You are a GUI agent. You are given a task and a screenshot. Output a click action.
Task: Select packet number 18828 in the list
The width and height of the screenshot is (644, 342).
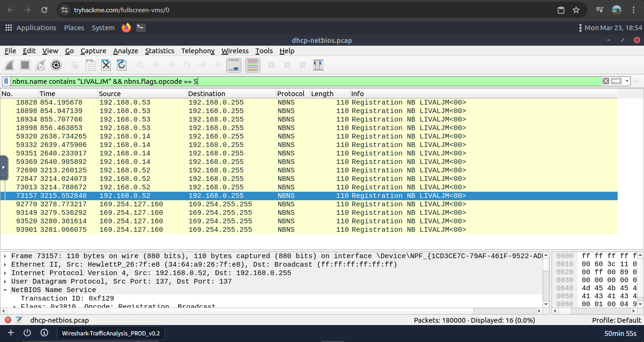309,103
